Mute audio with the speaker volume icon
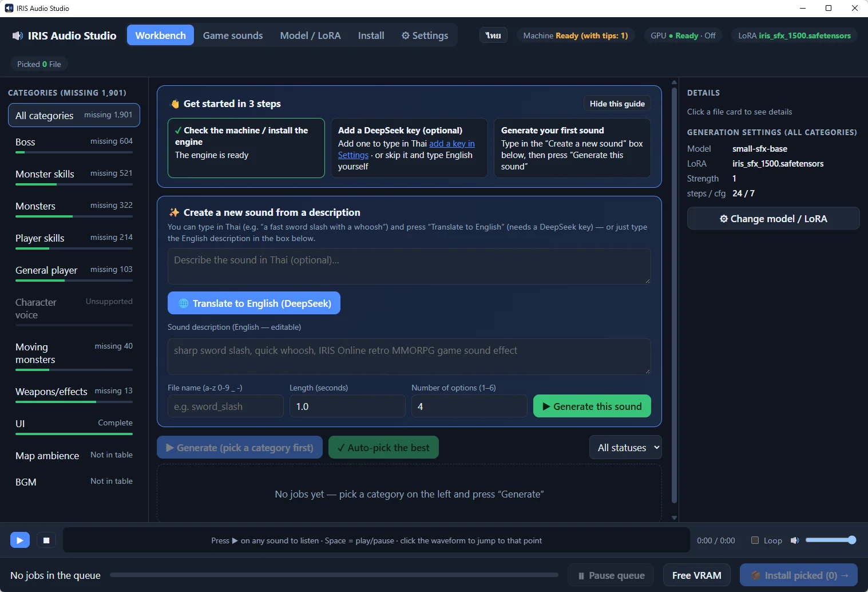 (x=795, y=540)
